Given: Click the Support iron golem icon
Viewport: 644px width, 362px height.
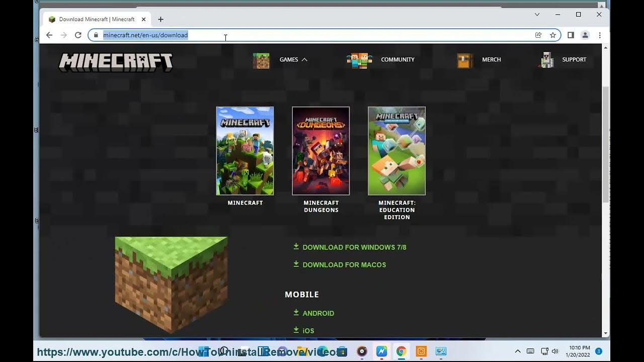Looking at the screenshot, I should coord(546,60).
